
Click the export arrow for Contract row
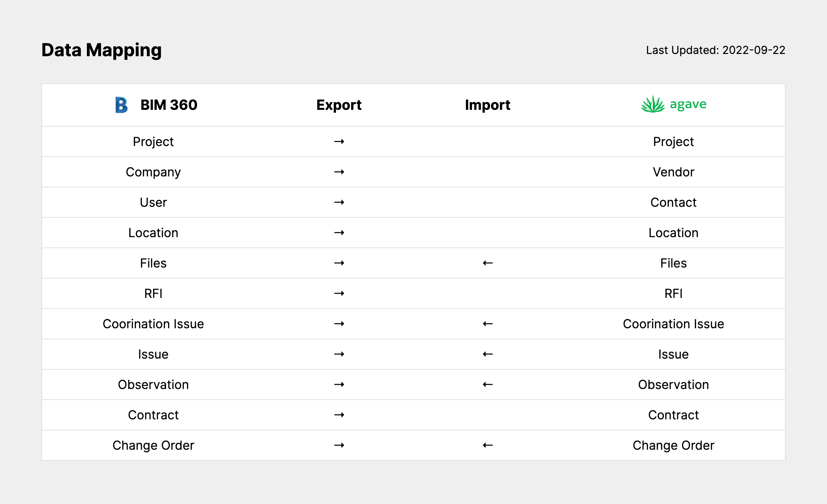pos(339,415)
